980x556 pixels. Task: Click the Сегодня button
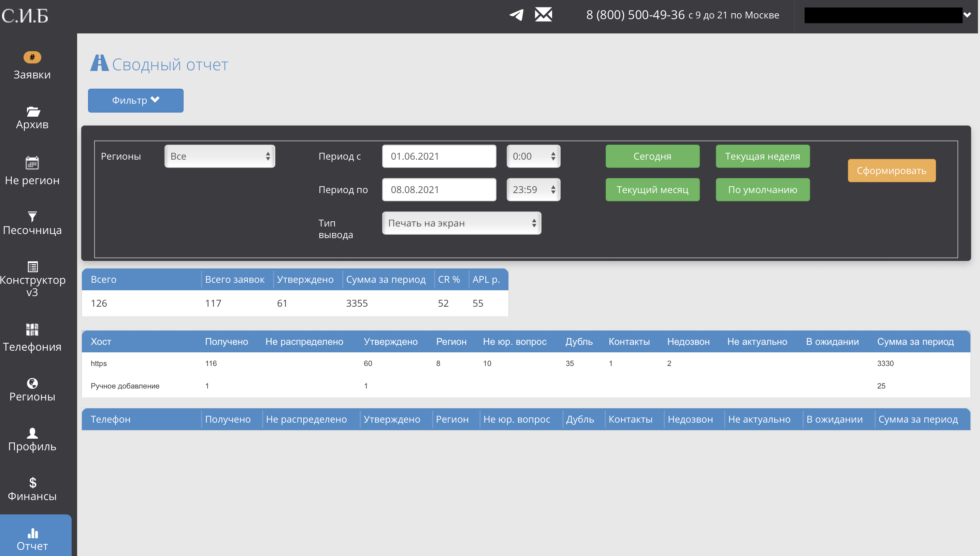[x=652, y=156]
